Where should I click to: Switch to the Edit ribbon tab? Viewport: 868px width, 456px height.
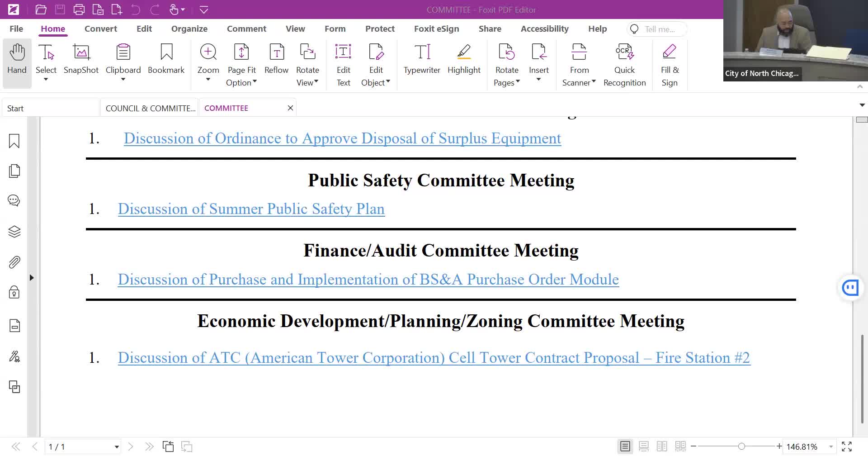point(144,28)
